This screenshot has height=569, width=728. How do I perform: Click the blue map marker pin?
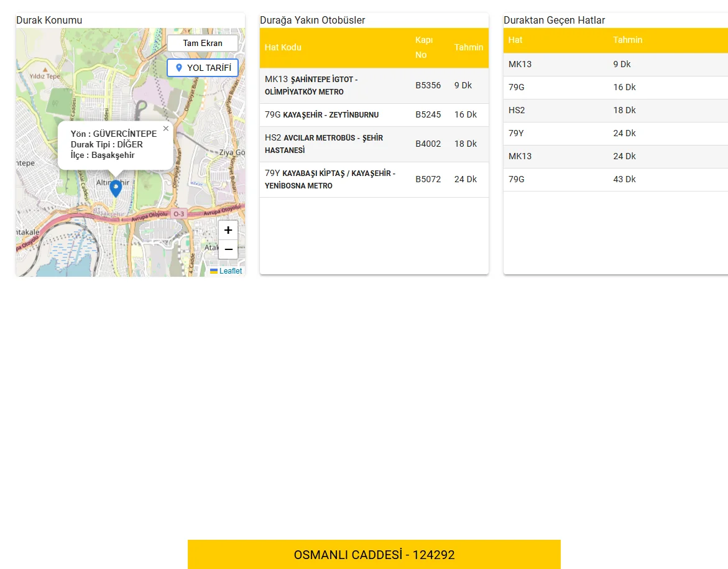point(116,187)
